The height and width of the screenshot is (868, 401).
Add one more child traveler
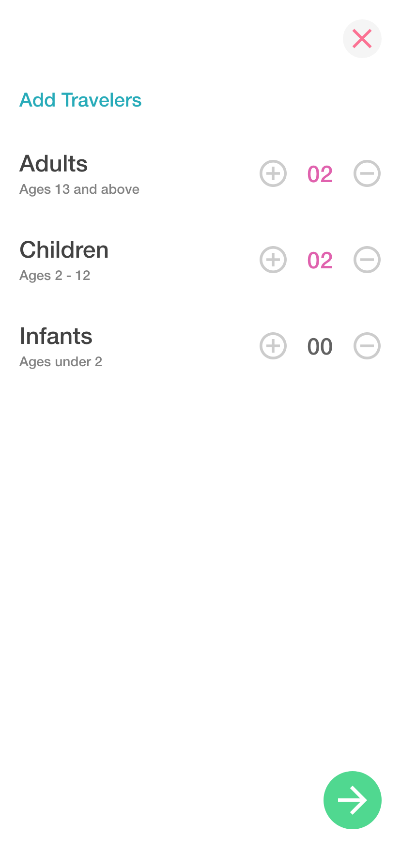point(273,260)
